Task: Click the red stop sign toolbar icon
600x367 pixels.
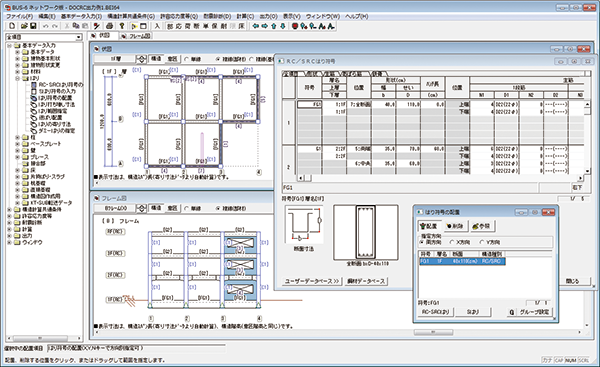Action: (x=295, y=26)
